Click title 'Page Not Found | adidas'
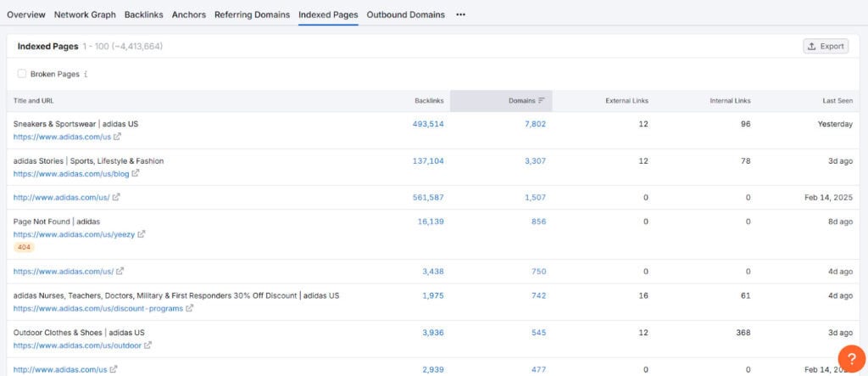868x376 pixels. [x=57, y=222]
